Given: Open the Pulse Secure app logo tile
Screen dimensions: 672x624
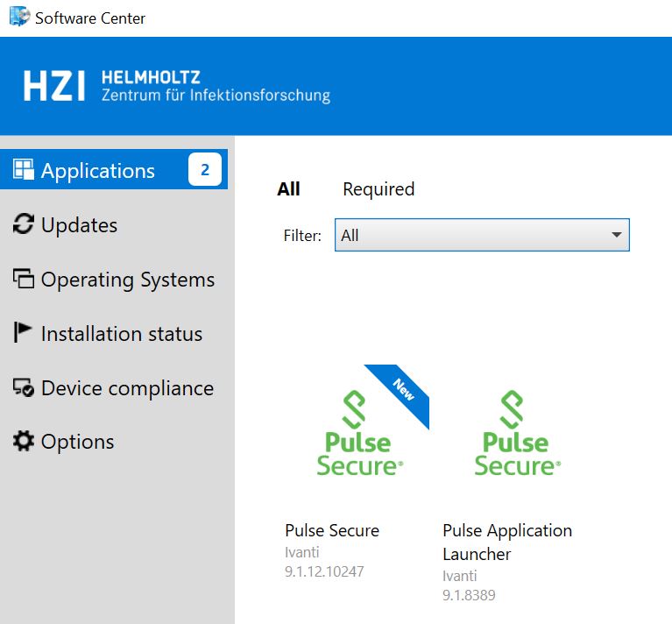Looking at the screenshot, I should coord(359,434).
